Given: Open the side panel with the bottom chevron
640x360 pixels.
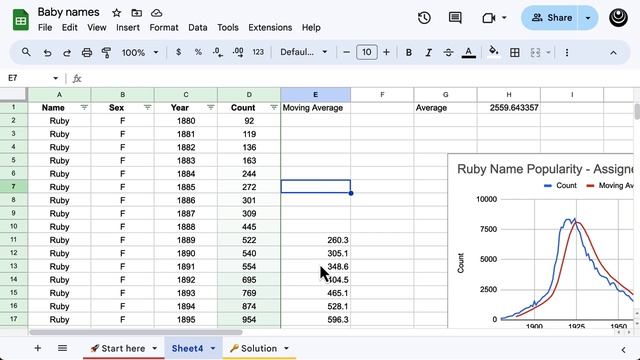Looking at the screenshot, I should click(x=623, y=350).
